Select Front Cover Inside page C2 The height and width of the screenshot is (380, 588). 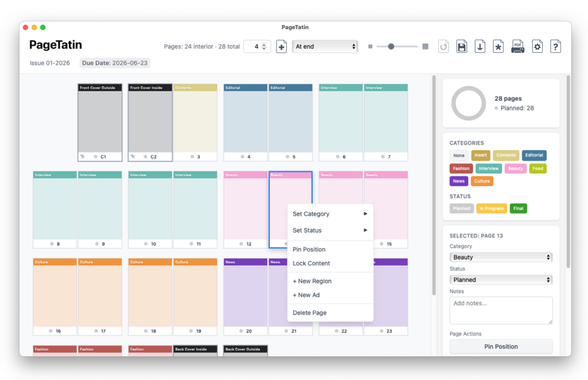pos(150,123)
